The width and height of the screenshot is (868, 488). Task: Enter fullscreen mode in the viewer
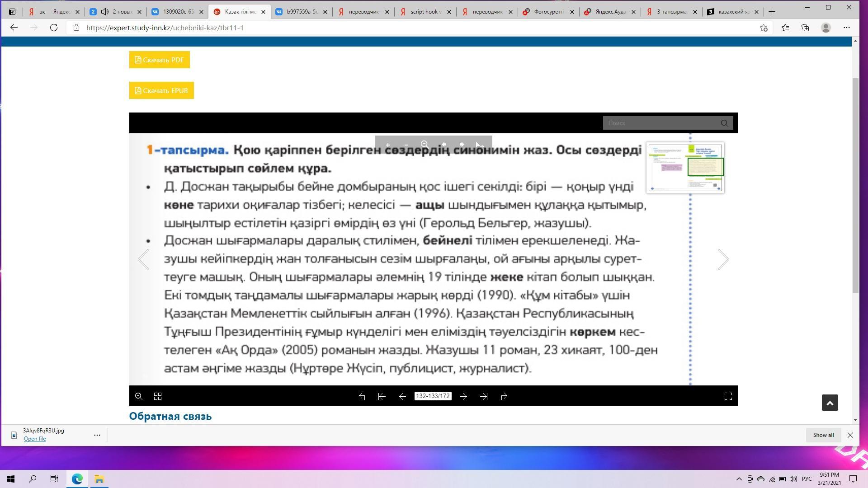pos(728,396)
